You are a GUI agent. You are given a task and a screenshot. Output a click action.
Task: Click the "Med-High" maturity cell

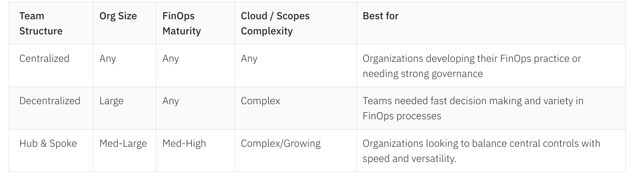(x=184, y=144)
